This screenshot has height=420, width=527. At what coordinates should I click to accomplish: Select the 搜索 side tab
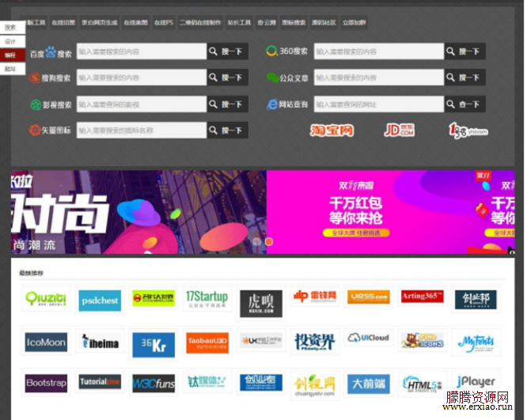(13, 28)
